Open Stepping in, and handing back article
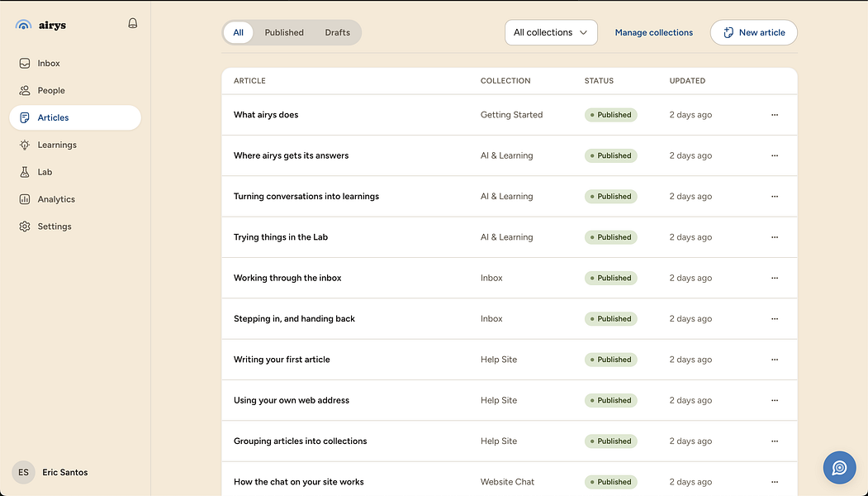This screenshot has height=496, width=868. 294,318
